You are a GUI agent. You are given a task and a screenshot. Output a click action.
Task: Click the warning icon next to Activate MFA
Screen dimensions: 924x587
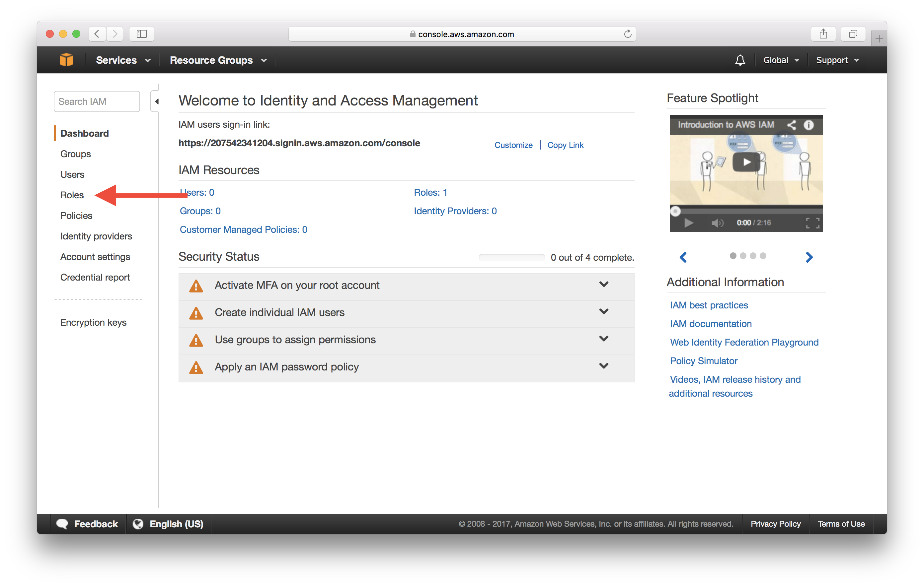(198, 285)
